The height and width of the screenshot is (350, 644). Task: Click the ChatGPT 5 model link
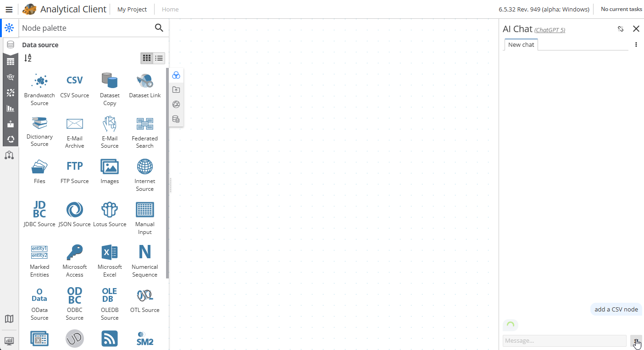coord(550,30)
